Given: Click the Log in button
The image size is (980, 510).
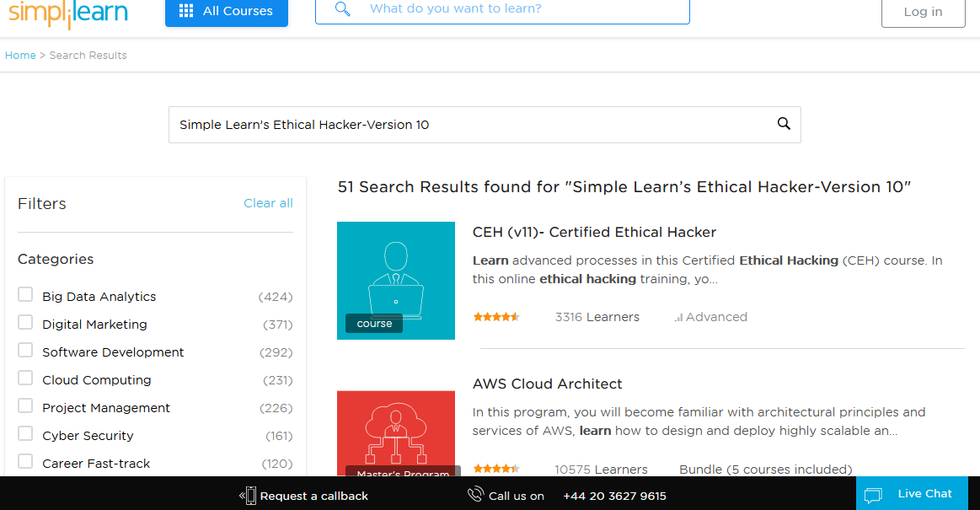Looking at the screenshot, I should [924, 13].
